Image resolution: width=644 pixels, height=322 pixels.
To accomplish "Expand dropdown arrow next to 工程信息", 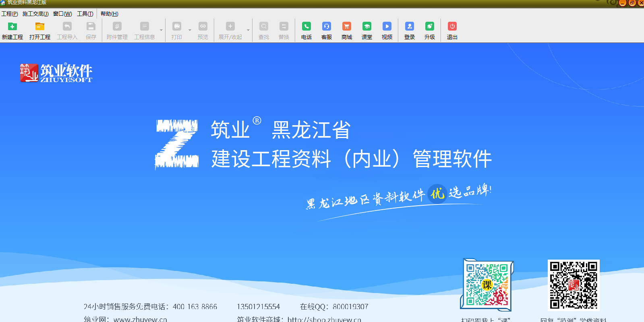I will coord(162,30).
